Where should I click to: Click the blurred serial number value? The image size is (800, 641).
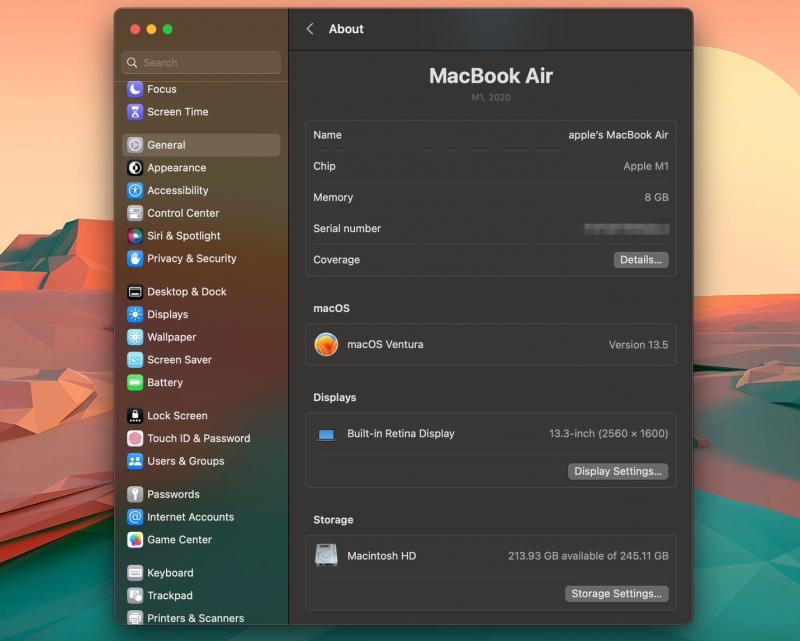[627, 229]
